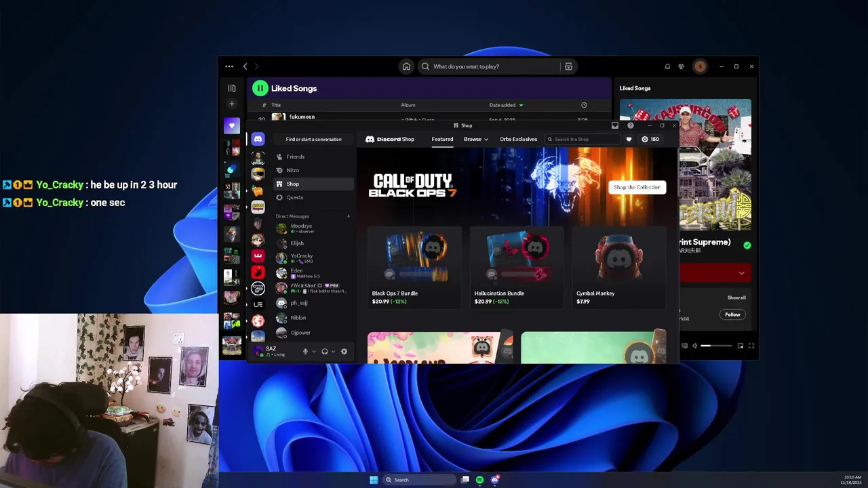
Task: Open Spotify profile avatar menu
Action: 700,66
